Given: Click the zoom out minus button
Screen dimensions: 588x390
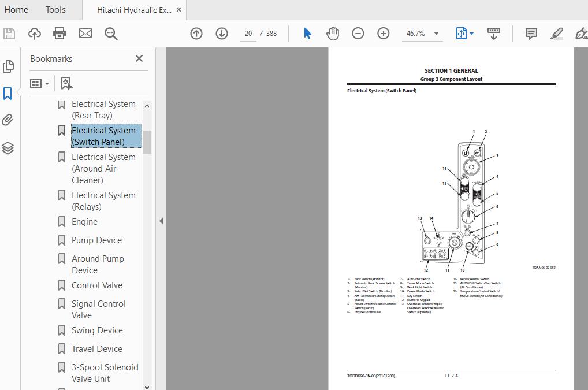Looking at the screenshot, I should coord(358,34).
